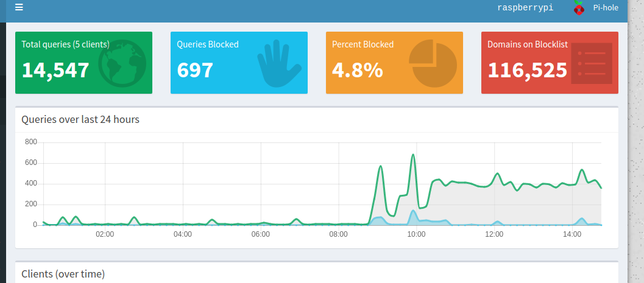The height and width of the screenshot is (283, 644).
Task: Click the raspberrypi hostname text
Action: click(x=525, y=7)
